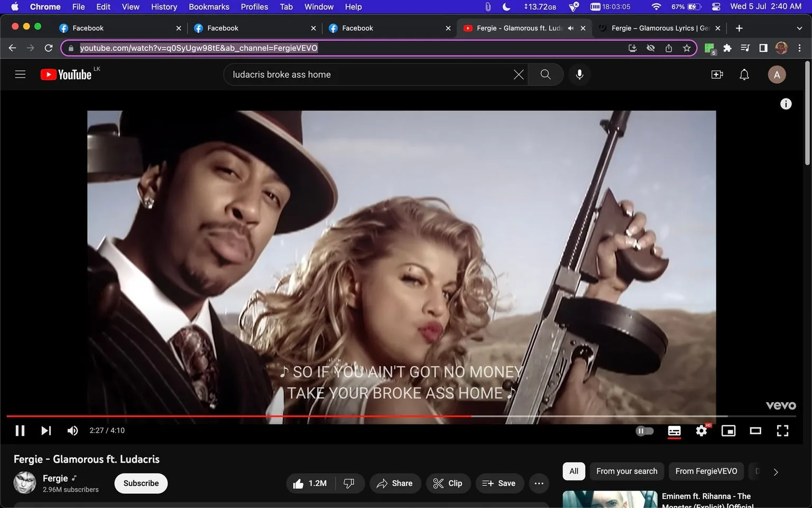
Task: Show theater mode view
Action: pyautogui.click(x=755, y=430)
